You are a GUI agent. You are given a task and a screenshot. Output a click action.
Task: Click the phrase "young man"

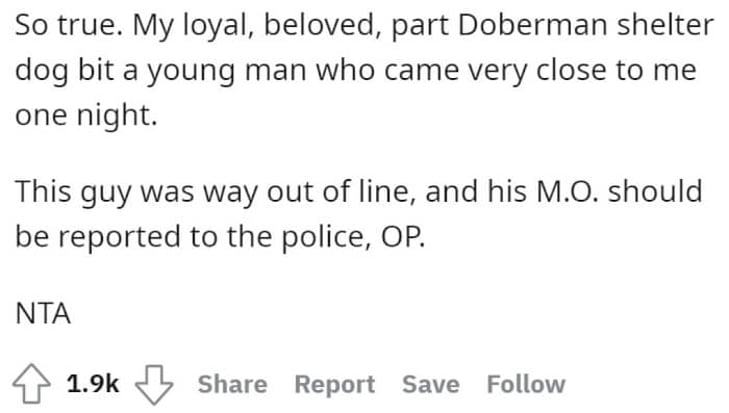(227, 72)
